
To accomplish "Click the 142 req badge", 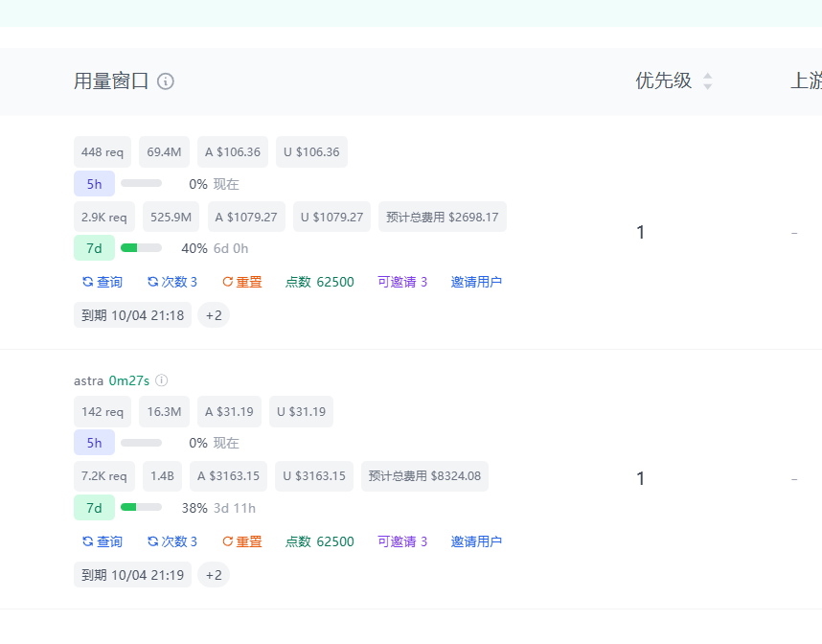I will (x=103, y=412).
